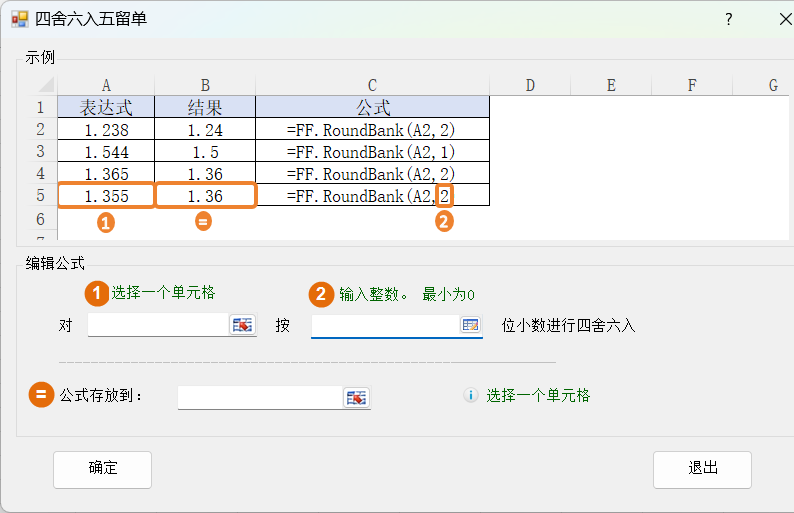Click the number picker icon after 按
This screenshot has width=794, height=513.
click(470, 325)
